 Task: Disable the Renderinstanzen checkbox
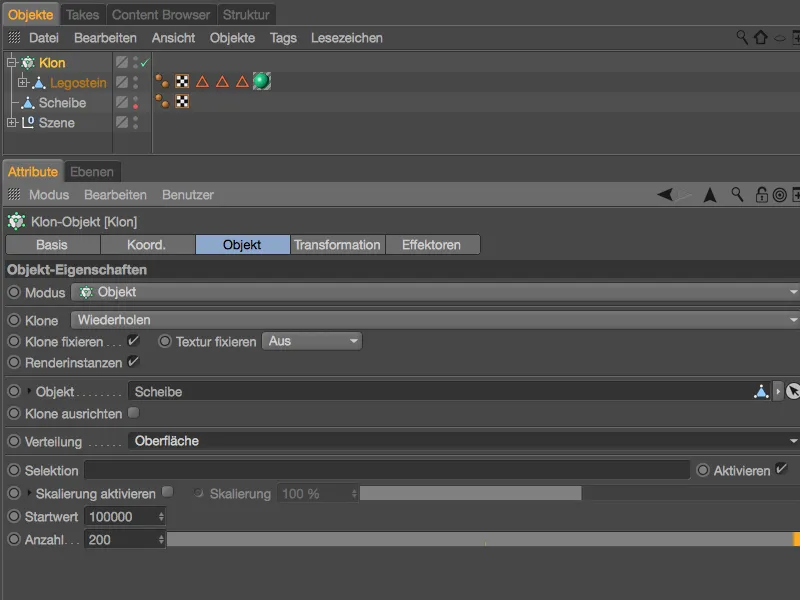click(132, 363)
